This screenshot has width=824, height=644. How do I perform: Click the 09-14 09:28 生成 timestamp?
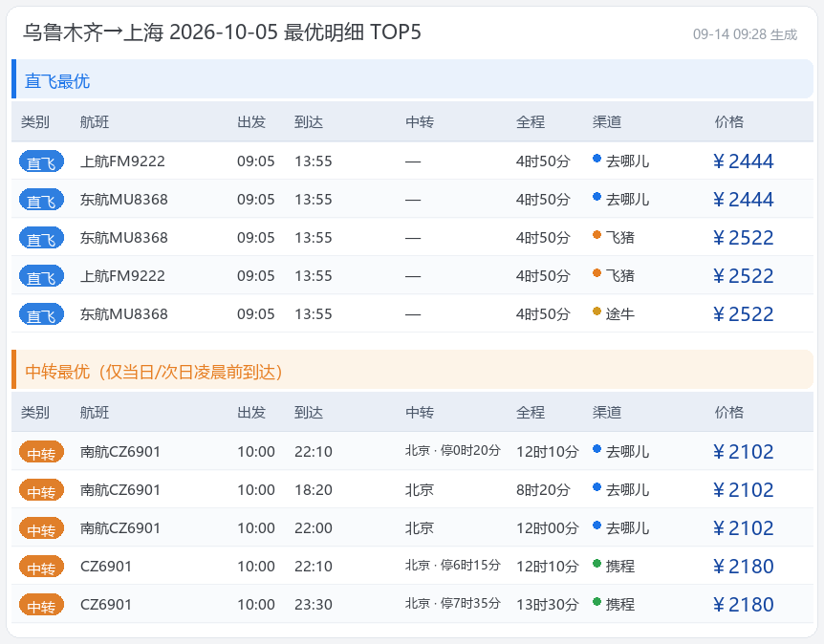pos(745,34)
